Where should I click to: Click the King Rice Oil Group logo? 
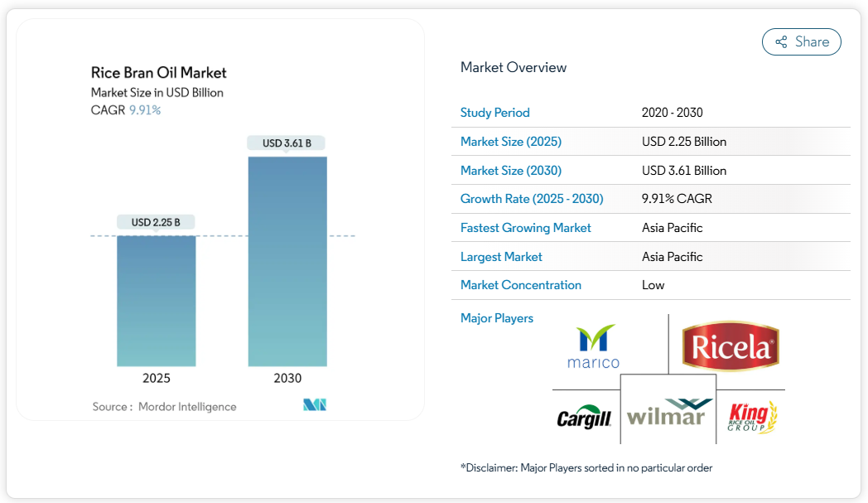point(752,417)
